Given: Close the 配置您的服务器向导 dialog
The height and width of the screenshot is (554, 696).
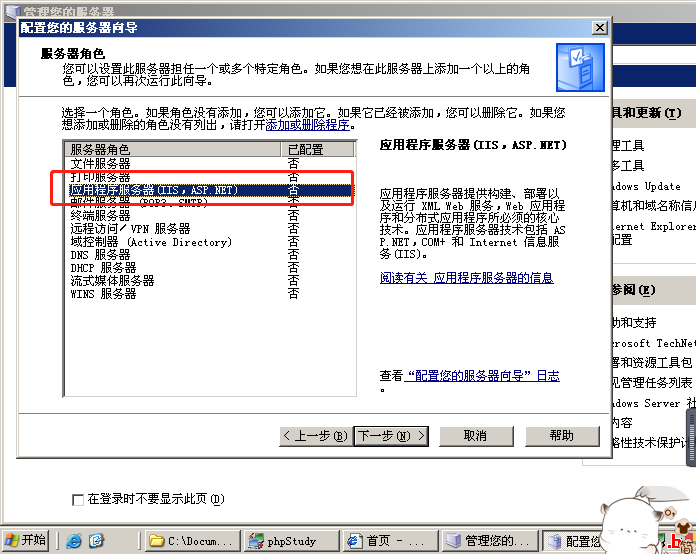Looking at the screenshot, I should click(x=600, y=28).
